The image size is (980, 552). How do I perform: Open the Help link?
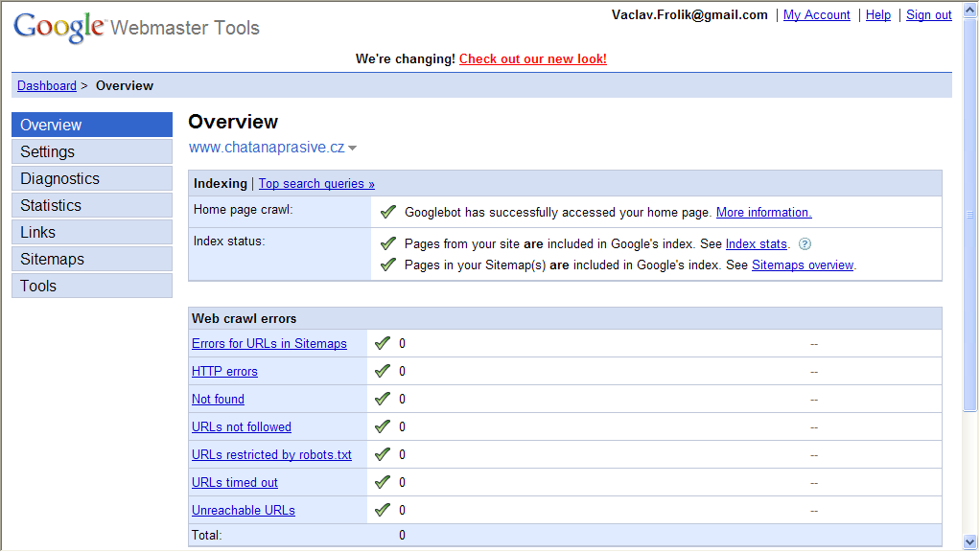pyautogui.click(x=878, y=15)
